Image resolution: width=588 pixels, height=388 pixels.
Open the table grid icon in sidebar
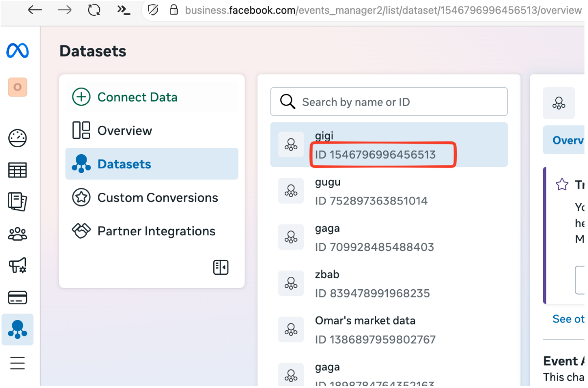pos(18,170)
